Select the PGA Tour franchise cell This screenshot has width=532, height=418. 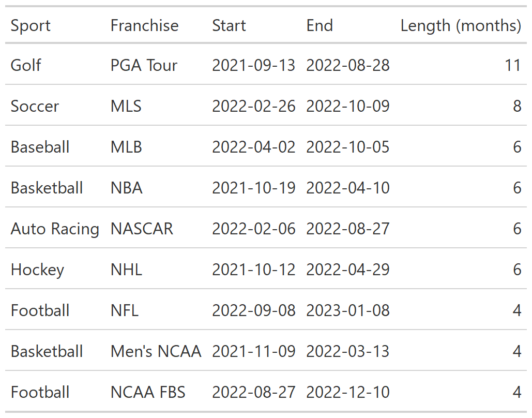coord(144,65)
